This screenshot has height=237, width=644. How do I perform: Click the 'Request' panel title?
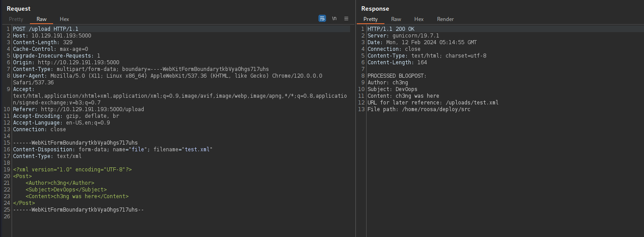(x=19, y=8)
